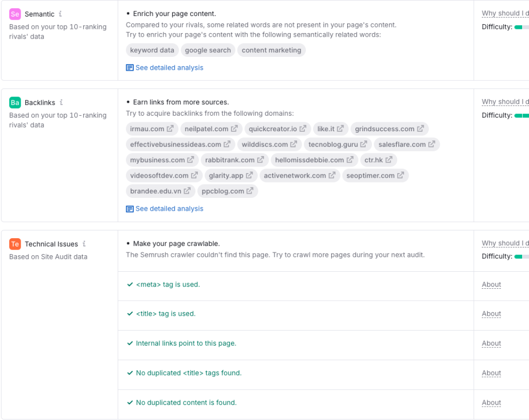Image resolution: width=529 pixels, height=420 pixels.
Task: Select the keyword data suggestion chip
Action: coord(152,50)
